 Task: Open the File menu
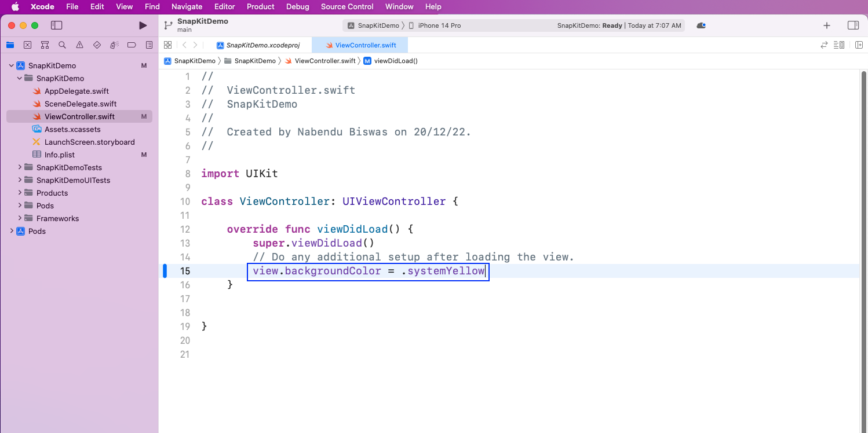pyautogui.click(x=72, y=7)
